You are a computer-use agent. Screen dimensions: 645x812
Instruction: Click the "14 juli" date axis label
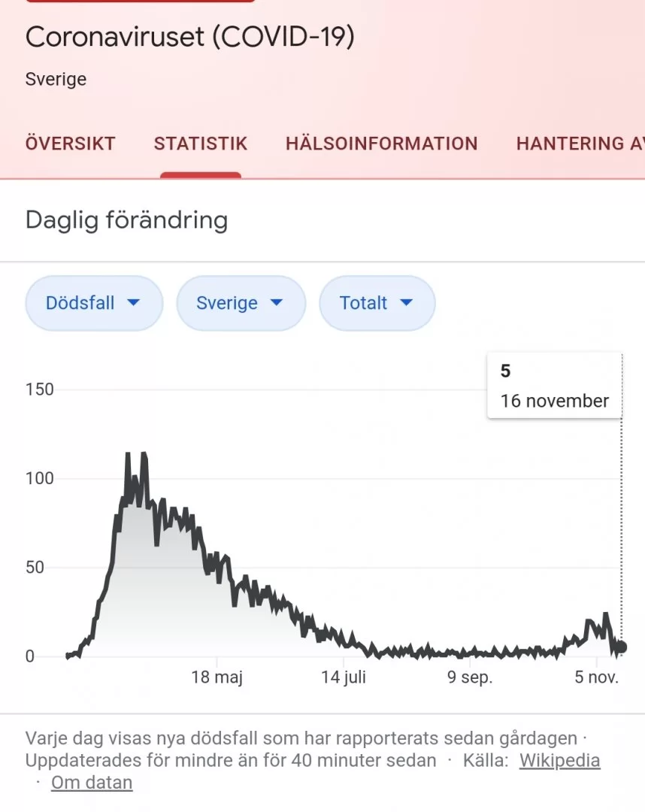[x=344, y=677]
